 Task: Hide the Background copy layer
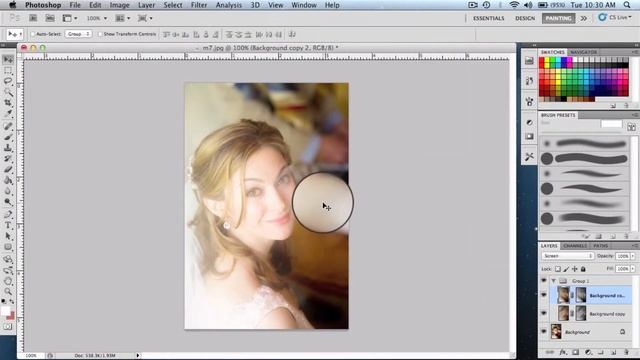pos(544,313)
